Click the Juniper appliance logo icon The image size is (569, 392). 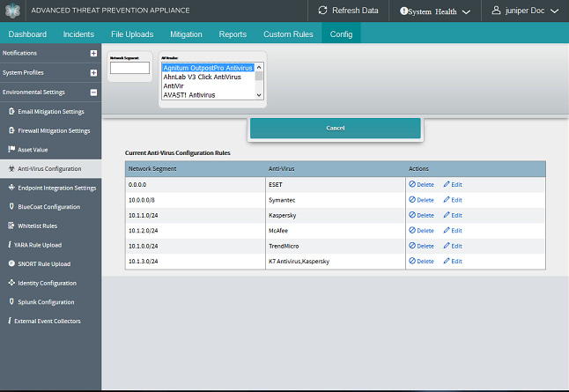coord(12,11)
